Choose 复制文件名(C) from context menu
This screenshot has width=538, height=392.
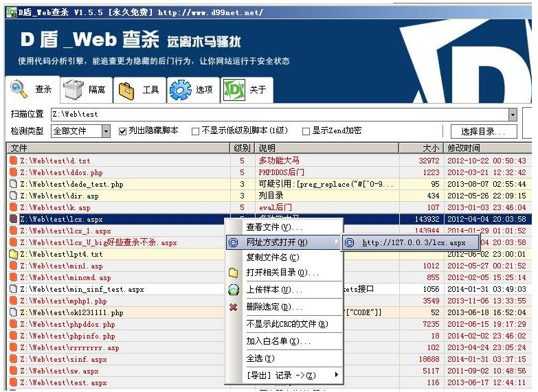tap(284, 257)
